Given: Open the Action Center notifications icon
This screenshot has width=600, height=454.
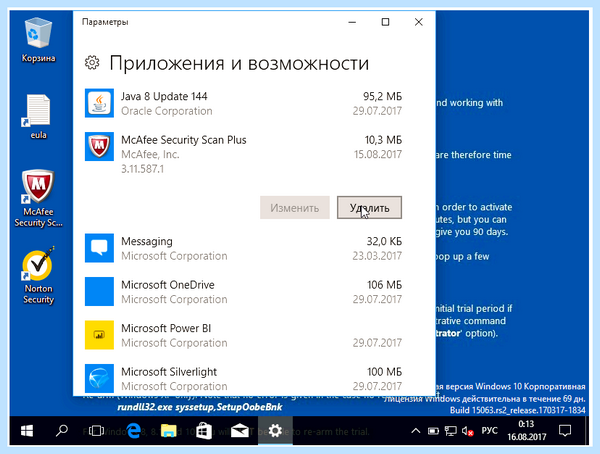Looking at the screenshot, I should tap(565, 431).
